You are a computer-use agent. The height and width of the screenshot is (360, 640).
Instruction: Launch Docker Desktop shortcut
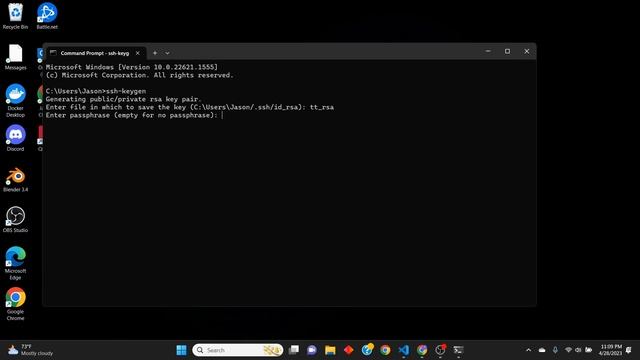click(x=15, y=100)
